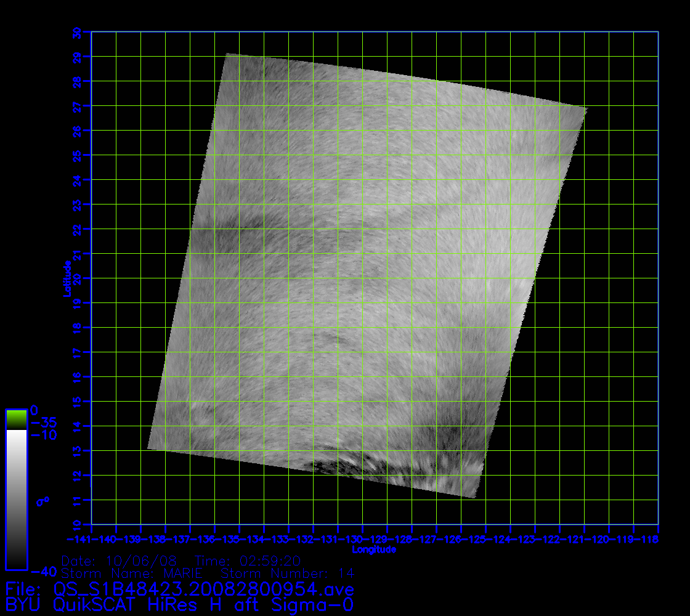Click the green segment atop the color scale
The image size is (690, 616).
pos(16,419)
